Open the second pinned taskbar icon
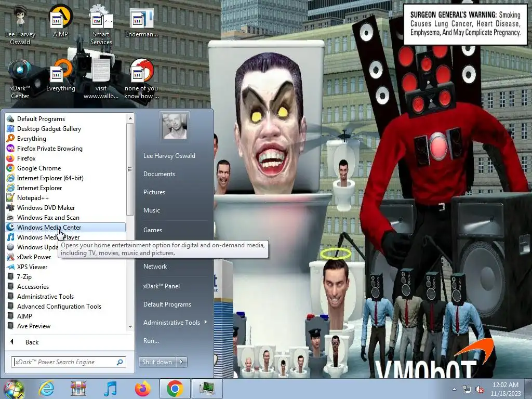 [78, 389]
